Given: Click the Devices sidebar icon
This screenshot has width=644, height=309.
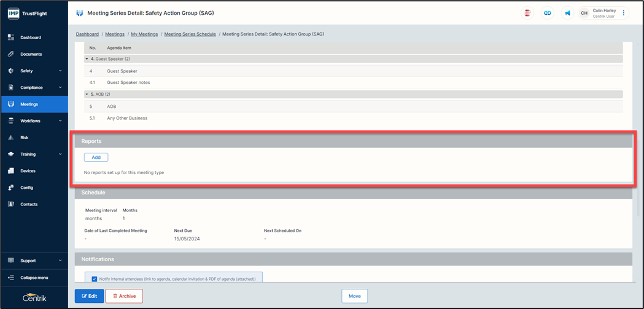Looking at the screenshot, I should [11, 170].
